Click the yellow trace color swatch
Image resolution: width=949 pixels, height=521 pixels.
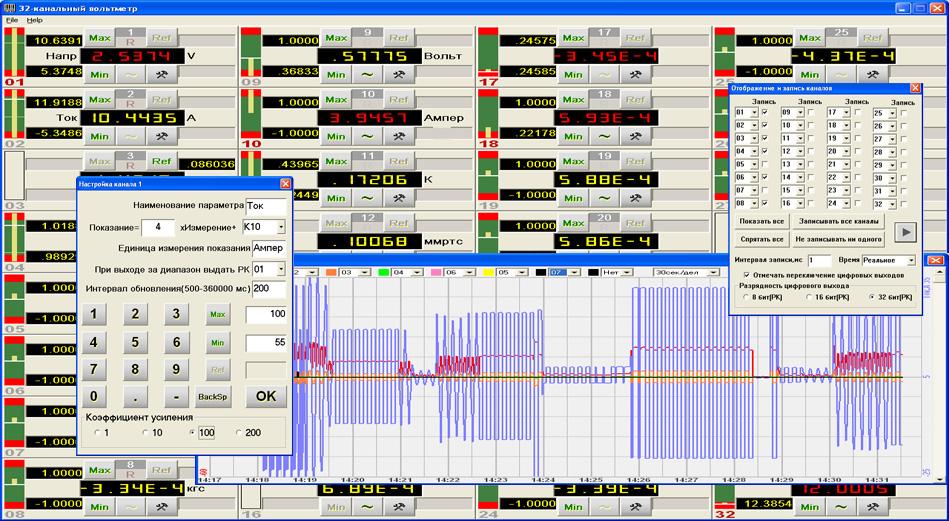tap(487, 273)
